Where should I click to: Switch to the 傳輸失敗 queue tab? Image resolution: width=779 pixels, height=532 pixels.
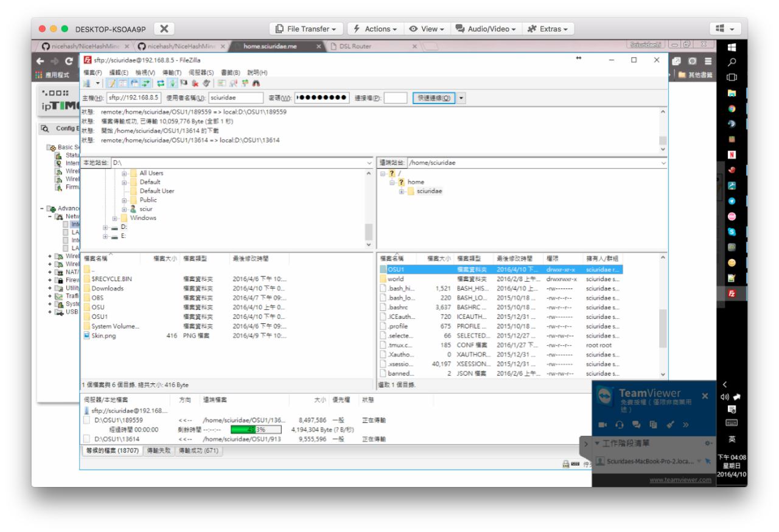click(158, 450)
